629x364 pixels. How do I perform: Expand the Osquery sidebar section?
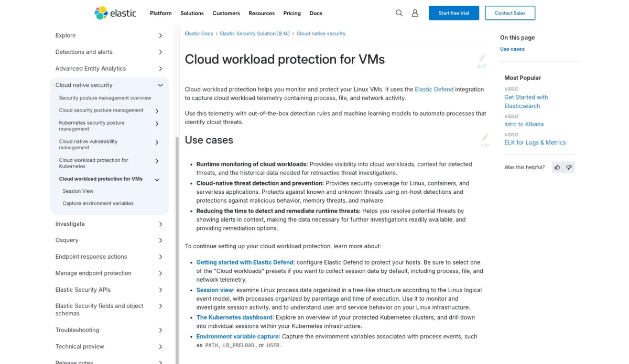pyautogui.click(x=160, y=240)
